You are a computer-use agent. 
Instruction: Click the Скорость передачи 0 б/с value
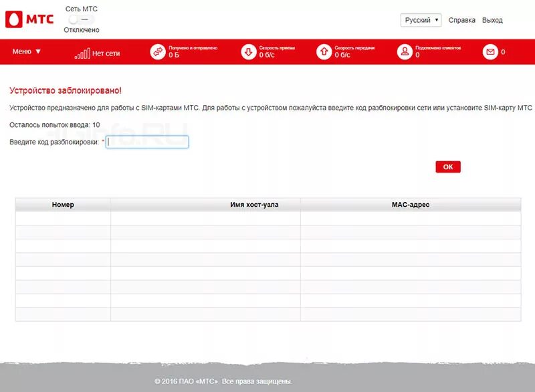tap(342, 55)
